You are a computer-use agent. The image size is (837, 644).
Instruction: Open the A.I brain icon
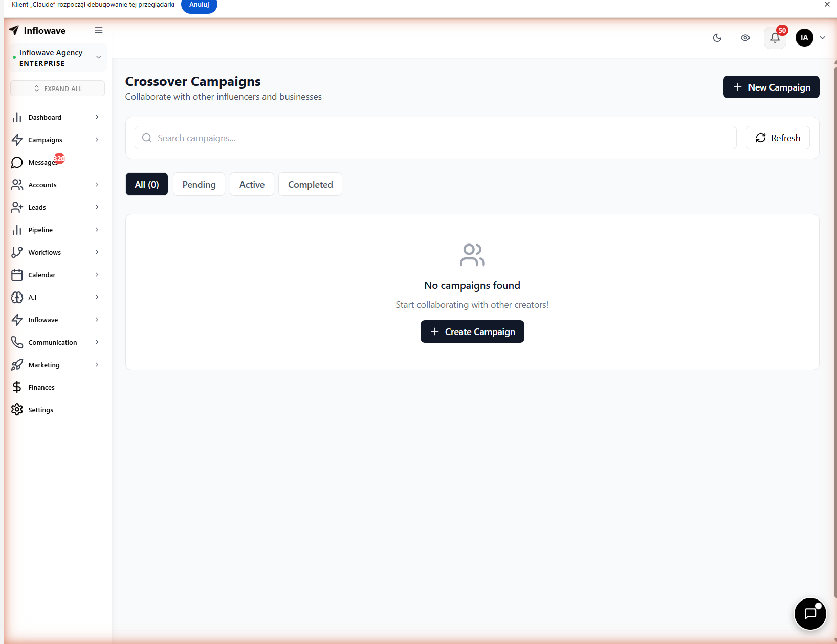click(x=17, y=297)
